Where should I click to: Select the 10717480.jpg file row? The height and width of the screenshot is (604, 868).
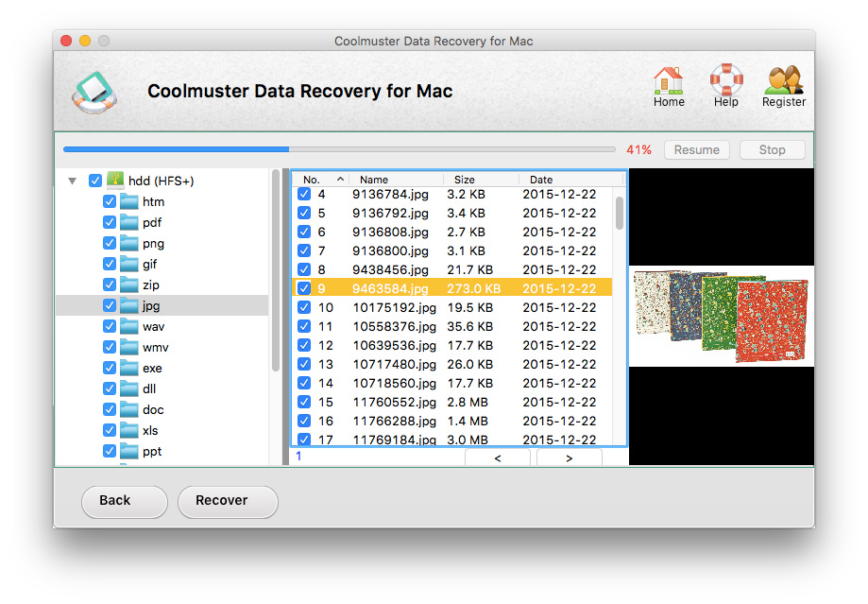pos(451,364)
